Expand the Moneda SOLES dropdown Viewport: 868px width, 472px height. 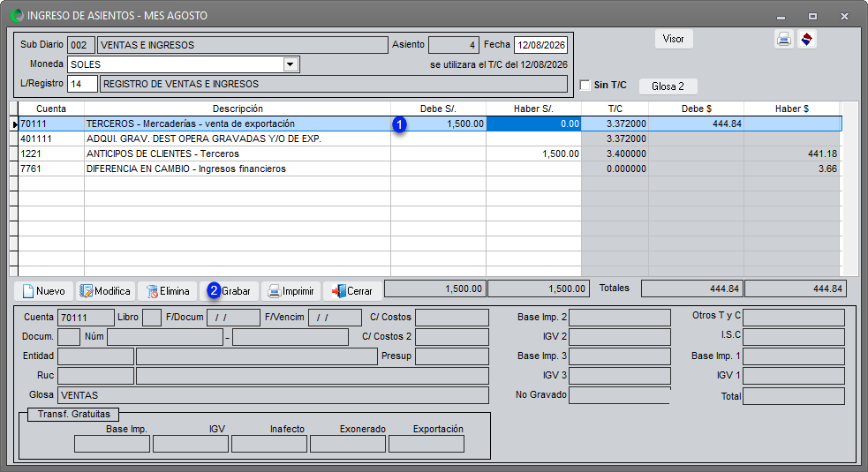click(x=291, y=64)
